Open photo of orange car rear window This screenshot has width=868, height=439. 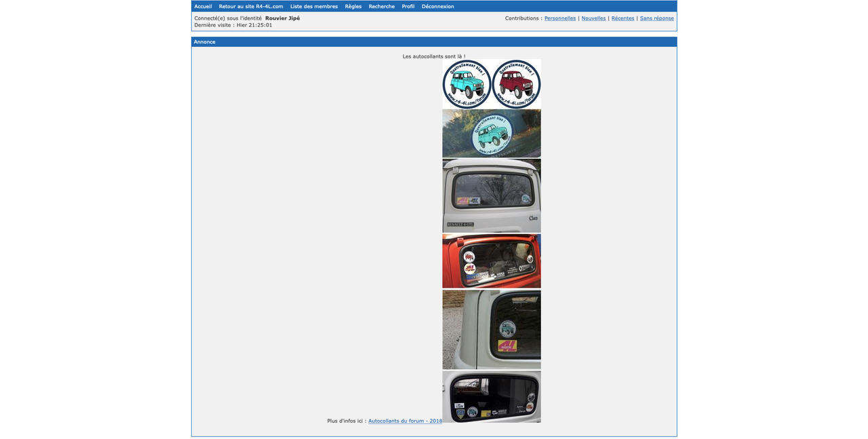tap(492, 261)
